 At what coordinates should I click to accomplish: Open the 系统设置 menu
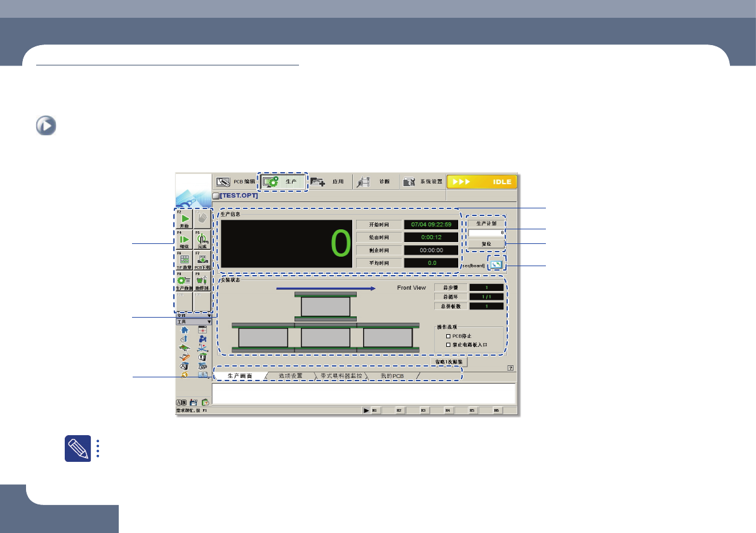pyautogui.click(x=422, y=182)
